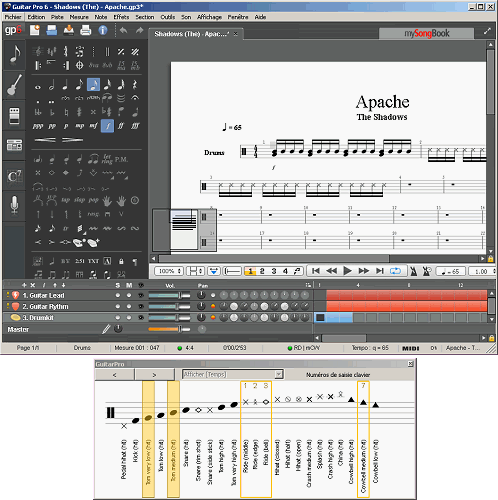The width and height of the screenshot is (498, 500).
Task: Open the guitar instrument panel in sidebar
Action: [x=14, y=85]
